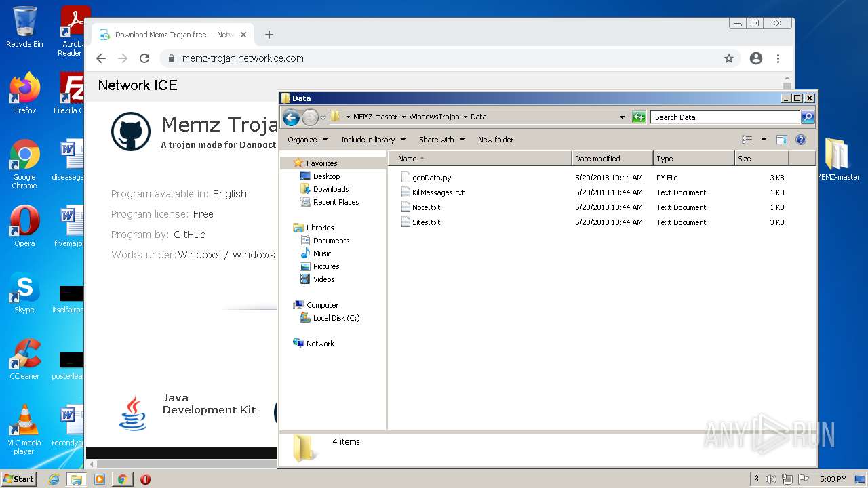The width and height of the screenshot is (868, 488).
Task: Click the volume speaker icon in system tray
Action: pyautogui.click(x=771, y=479)
